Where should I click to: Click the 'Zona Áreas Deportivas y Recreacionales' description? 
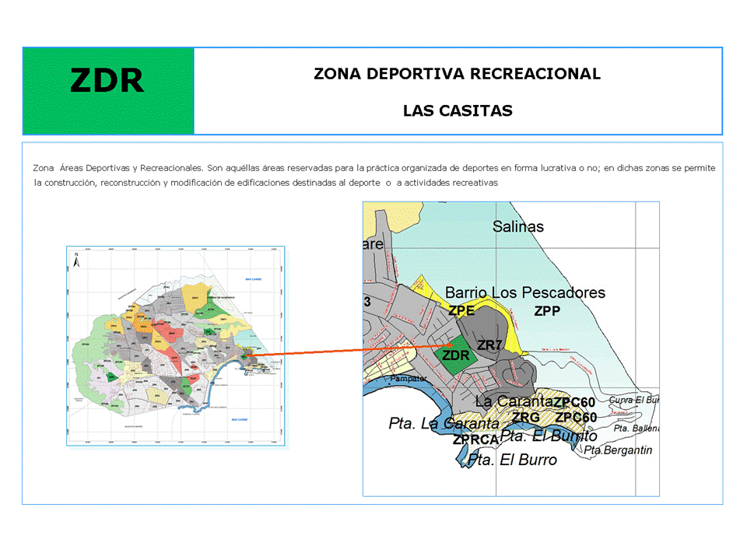click(x=374, y=175)
